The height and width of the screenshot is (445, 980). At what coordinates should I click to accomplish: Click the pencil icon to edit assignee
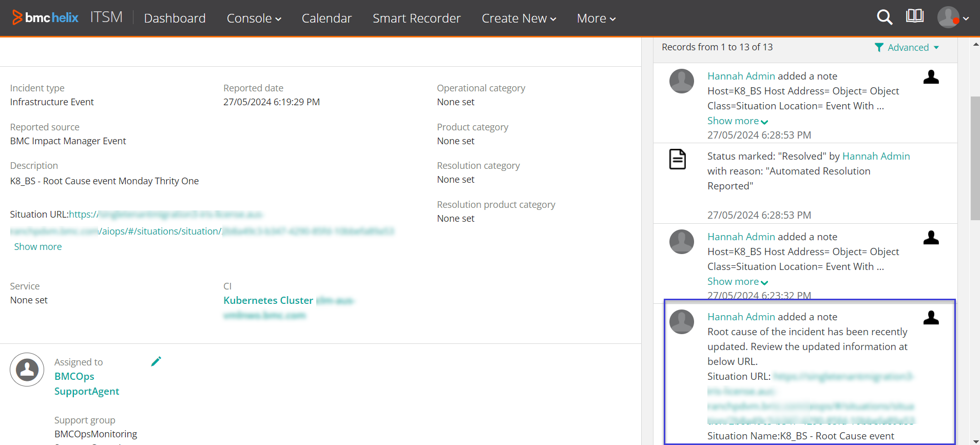pyautogui.click(x=157, y=361)
